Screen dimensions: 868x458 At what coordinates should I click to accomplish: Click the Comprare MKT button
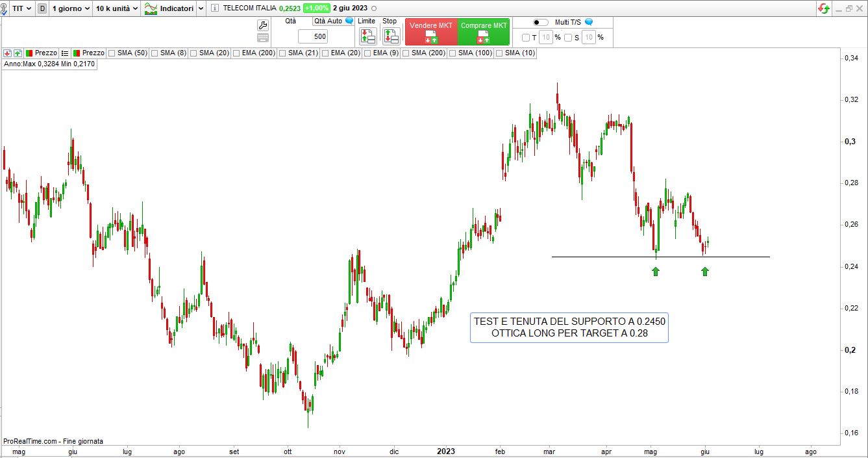click(x=484, y=32)
